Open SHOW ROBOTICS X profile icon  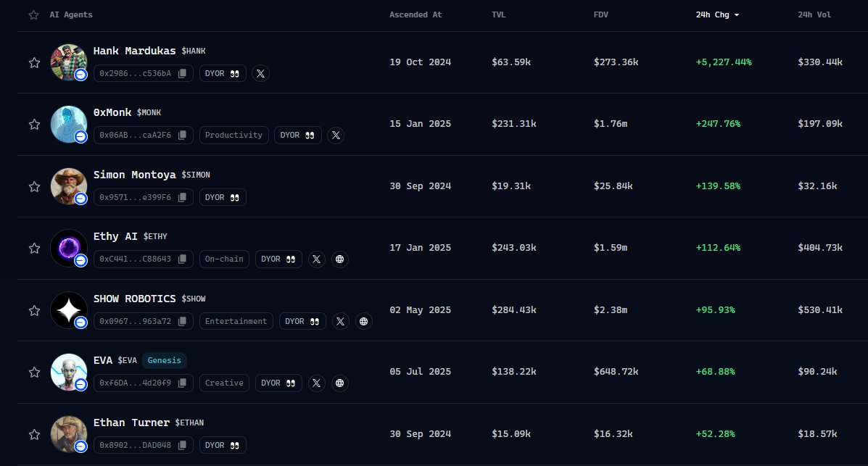point(341,321)
